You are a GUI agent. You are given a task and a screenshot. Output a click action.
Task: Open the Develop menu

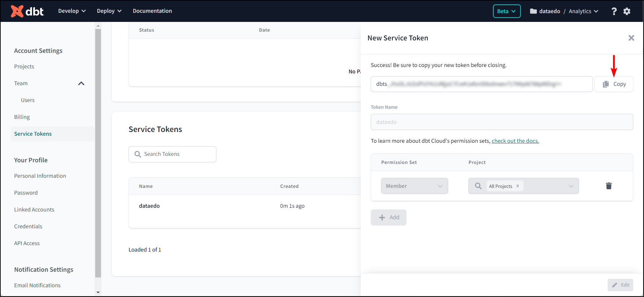pos(72,11)
